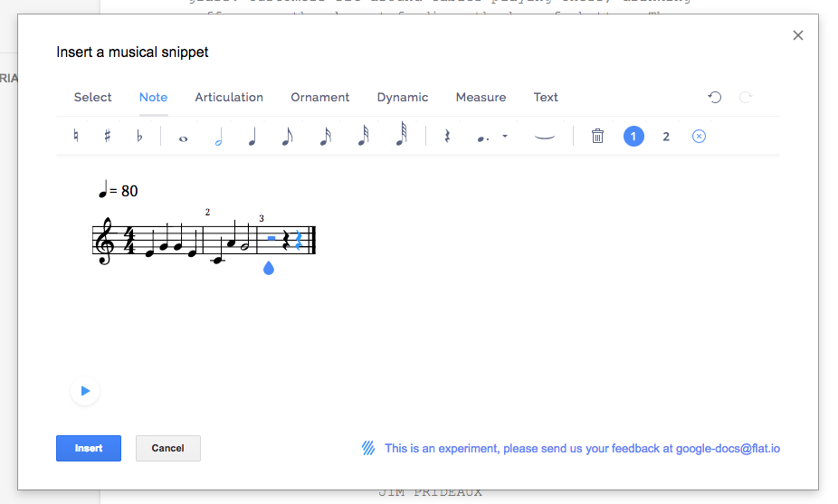Choose the sixteenth note duration
Viewport: 838px width, 504px height.
click(x=325, y=137)
